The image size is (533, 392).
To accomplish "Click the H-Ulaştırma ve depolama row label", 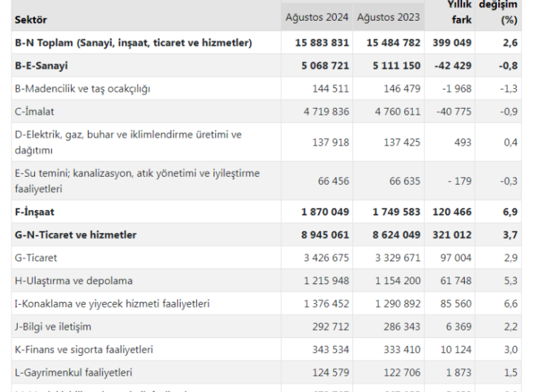I will point(73,282).
